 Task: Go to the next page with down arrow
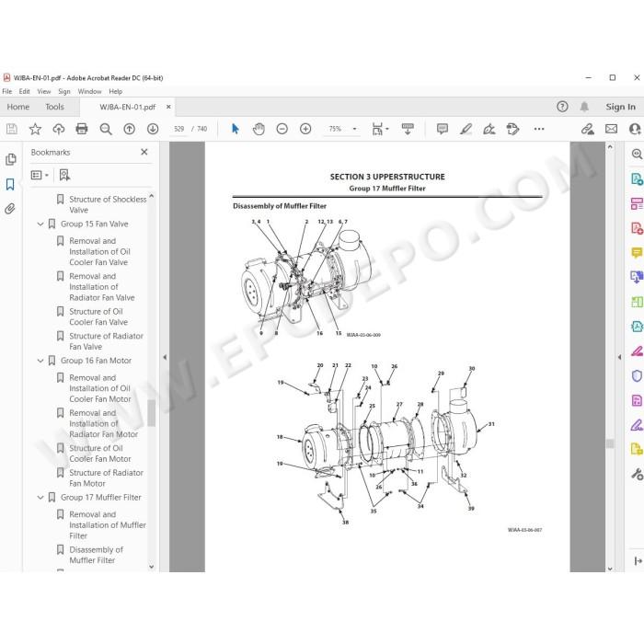(x=153, y=129)
